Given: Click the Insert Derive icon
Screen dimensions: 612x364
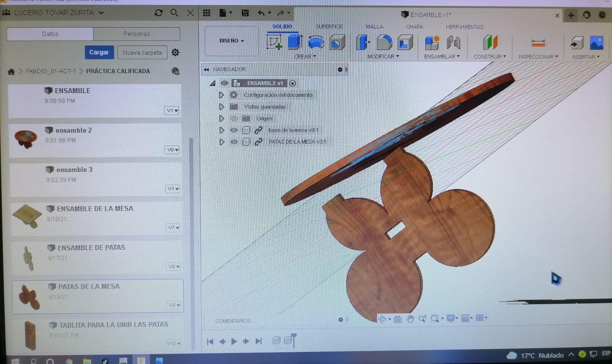Looking at the screenshot, I should (x=577, y=43).
